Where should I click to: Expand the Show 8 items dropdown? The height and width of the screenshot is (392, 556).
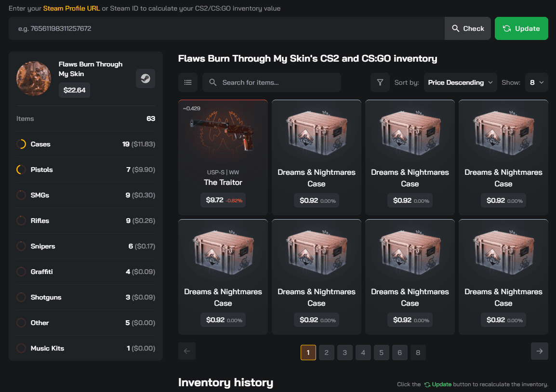pyautogui.click(x=537, y=82)
